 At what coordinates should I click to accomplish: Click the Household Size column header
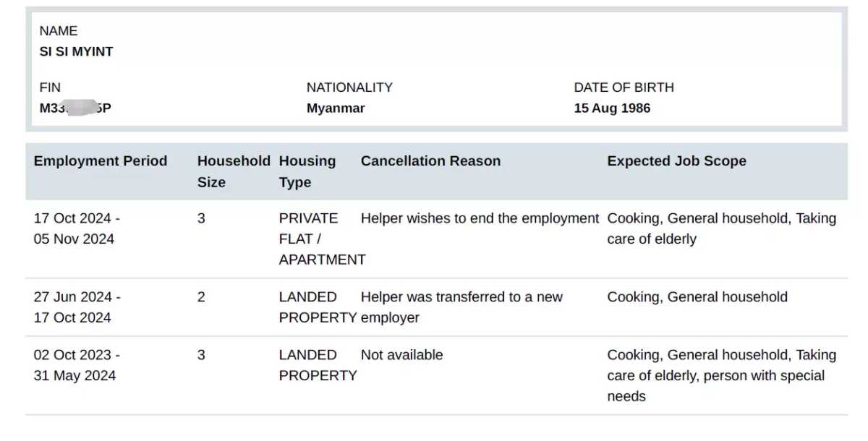point(234,172)
